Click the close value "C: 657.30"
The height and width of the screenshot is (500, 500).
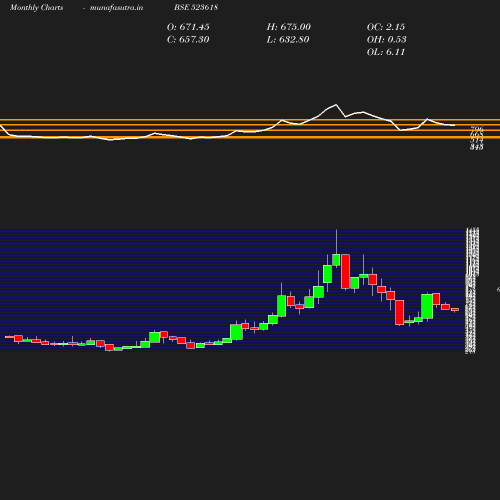(x=188, y=40)
